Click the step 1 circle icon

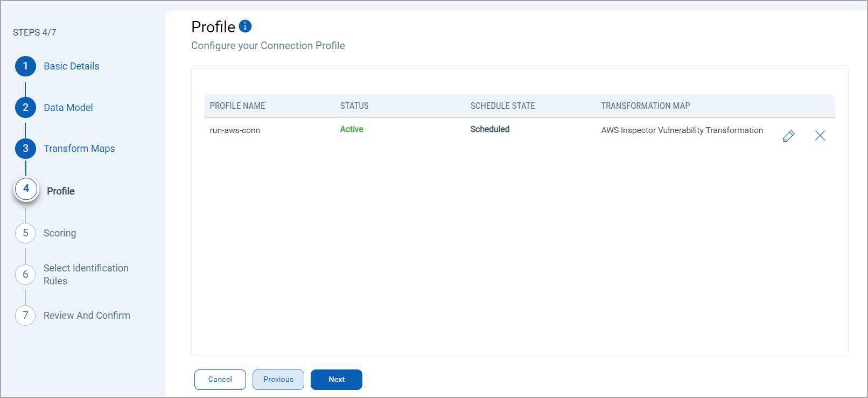tap(25, 66)
